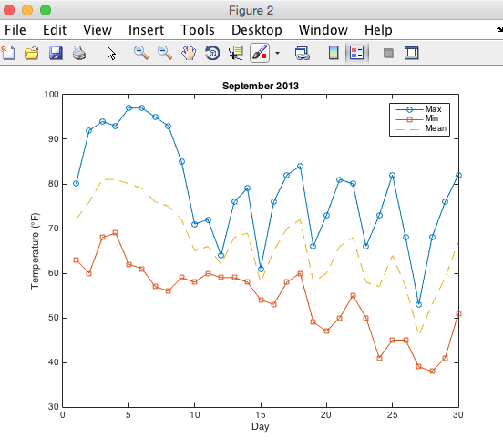Screen dimensions: 503x448
Task: Select the plot title September 2013
Action: point(261,86)
